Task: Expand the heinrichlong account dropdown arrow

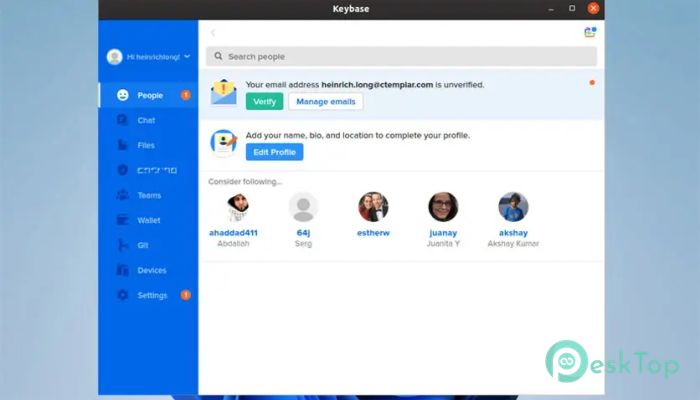Action: click(187, 57)
